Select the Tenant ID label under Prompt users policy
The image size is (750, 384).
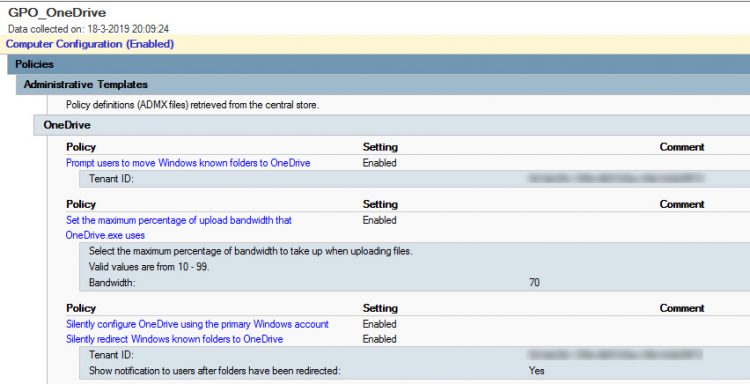[x=111, y=178]
